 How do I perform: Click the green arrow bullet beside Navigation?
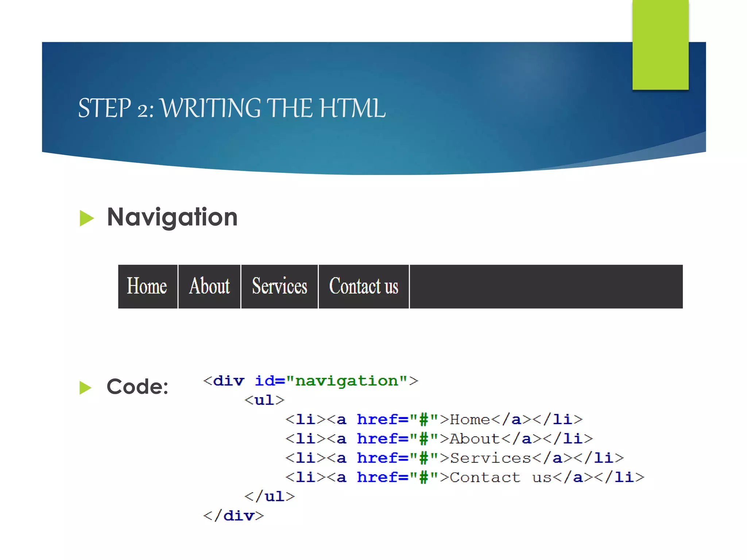87,218
